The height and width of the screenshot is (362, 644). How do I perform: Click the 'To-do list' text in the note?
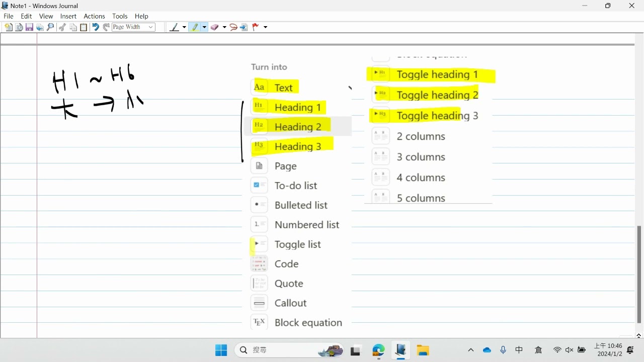(296, 186)
